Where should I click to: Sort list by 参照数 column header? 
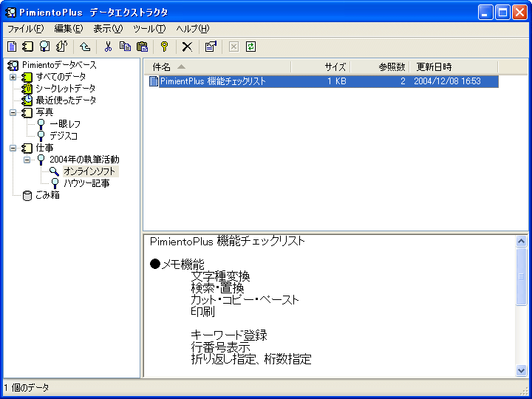coord(380,66)
